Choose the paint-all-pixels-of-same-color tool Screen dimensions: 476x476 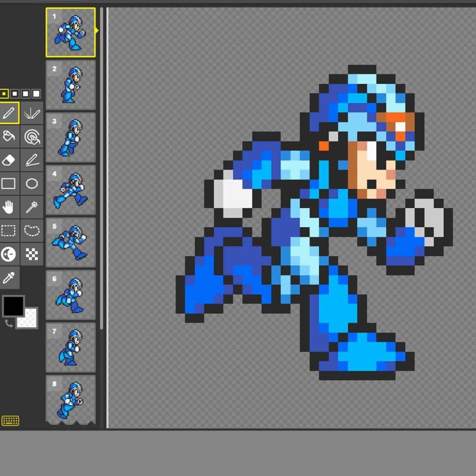[x=33, y=136]
